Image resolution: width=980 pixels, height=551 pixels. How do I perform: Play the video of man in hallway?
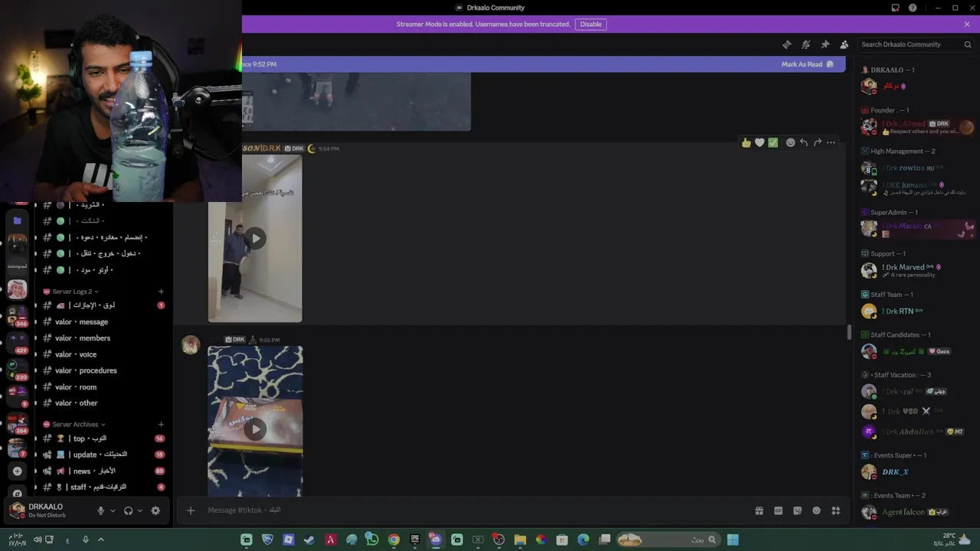[255, 238]
